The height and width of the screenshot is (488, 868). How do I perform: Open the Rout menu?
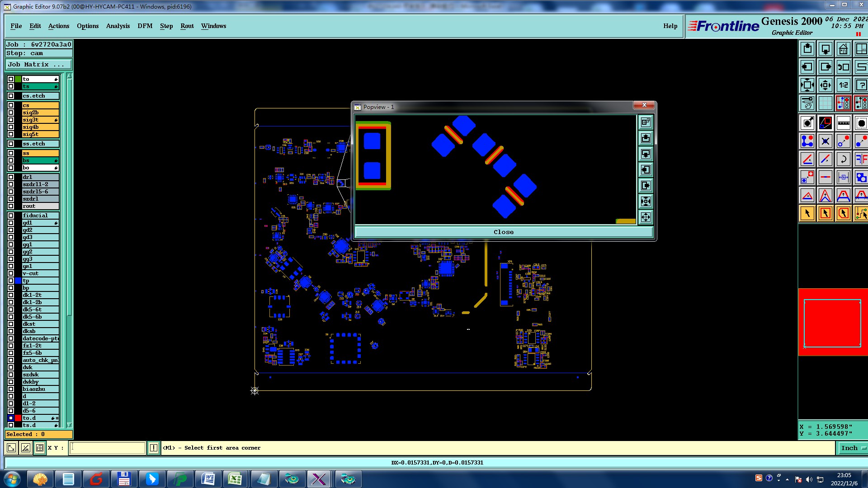pos(187,26)
